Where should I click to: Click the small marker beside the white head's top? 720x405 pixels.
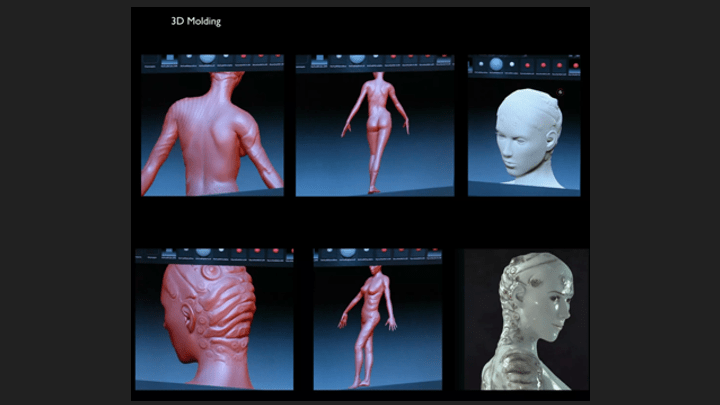click(561, 93)
